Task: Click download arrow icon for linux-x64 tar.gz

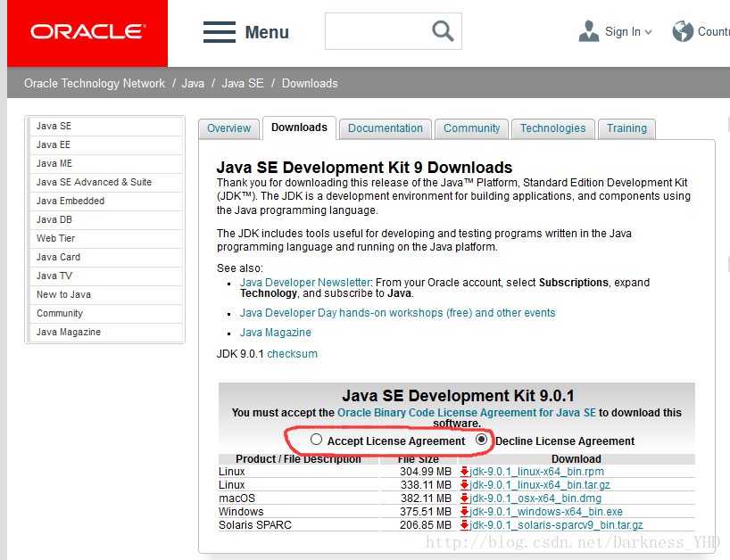Action: pyautogui.click(x=464, y=485)
